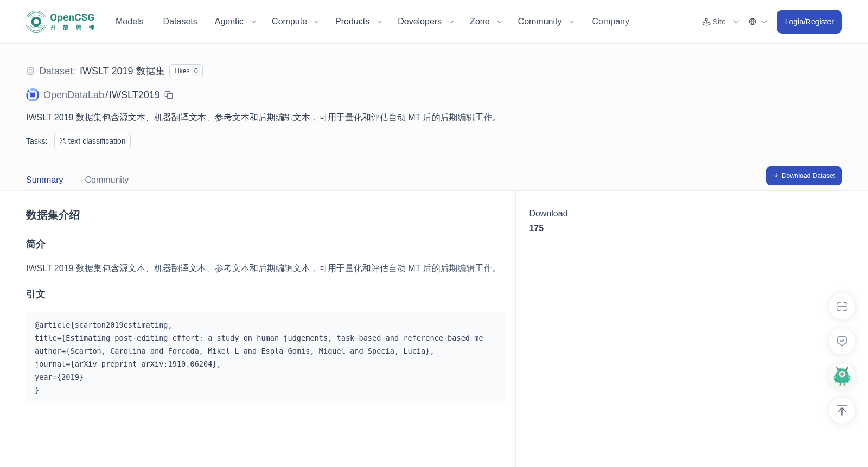This screenshot has width=868, height=467.
Task: Switch to the Community tab
Action: coord(107,180)
